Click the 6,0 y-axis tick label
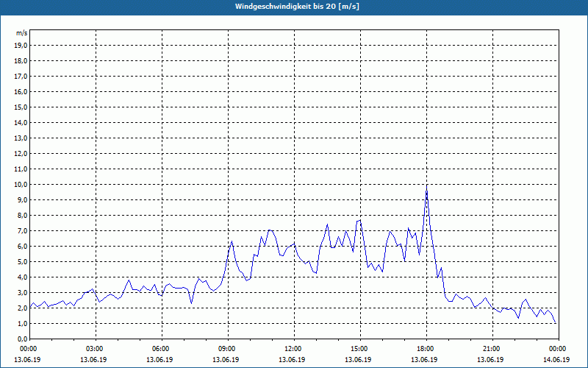 pyautogui.click(x=22, y=247)
